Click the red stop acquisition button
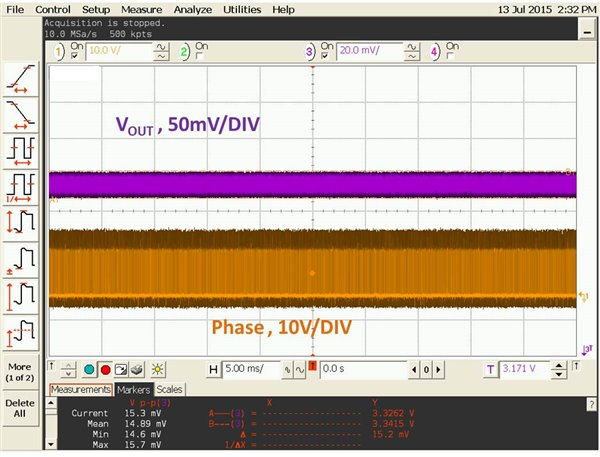Viewport: 600px width, 457px height. 104,370
